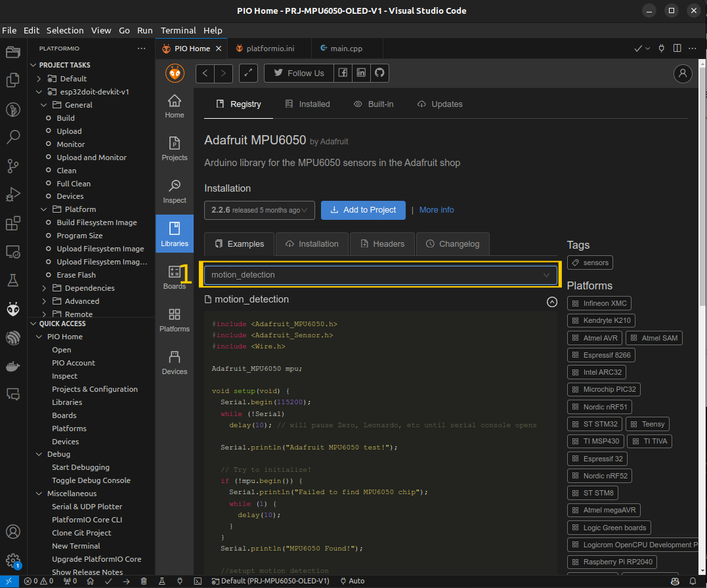
Task: Open the Selection menu
Action: point(65,30)
